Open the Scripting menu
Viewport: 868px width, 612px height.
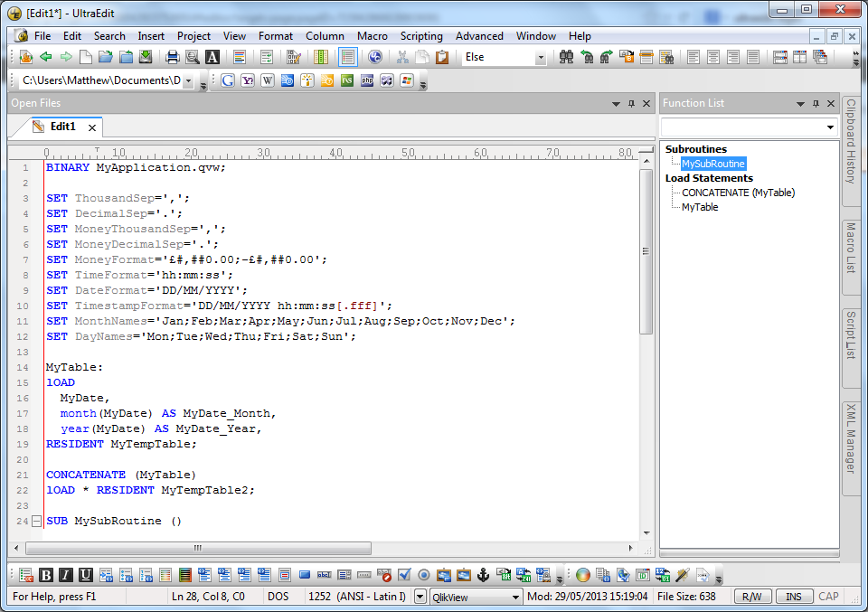point(421,36)
